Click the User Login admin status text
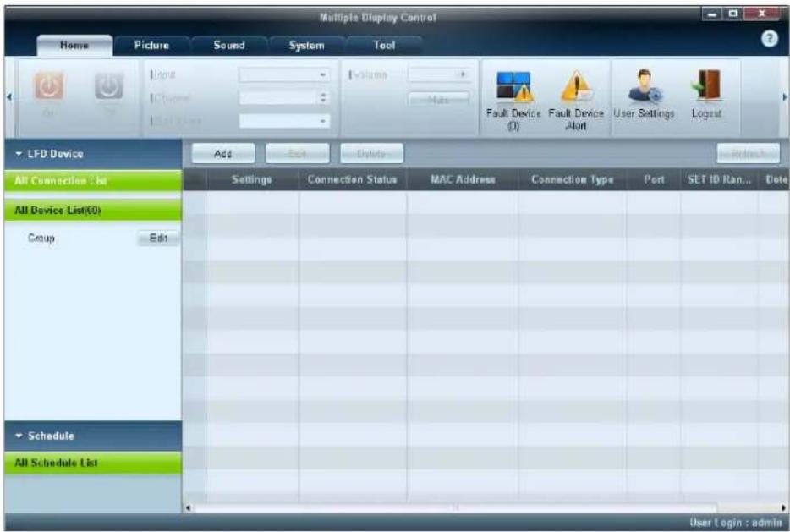 (736, 523)
